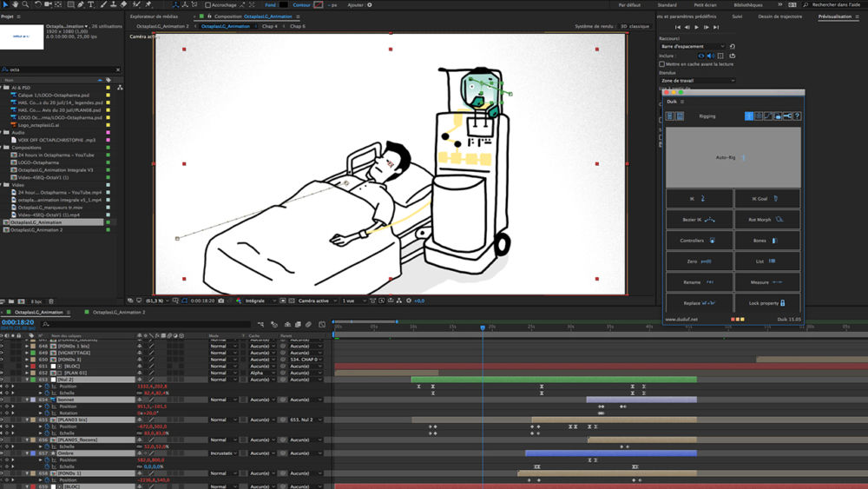
Task: Click Rechercher dans l'aide search field
Action: (x=836, y=5)
